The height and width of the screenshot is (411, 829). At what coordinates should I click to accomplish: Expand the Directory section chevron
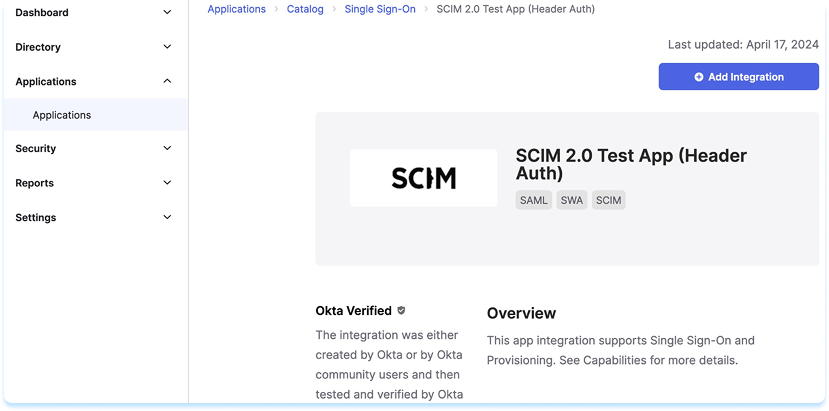[x=167, y=47]
